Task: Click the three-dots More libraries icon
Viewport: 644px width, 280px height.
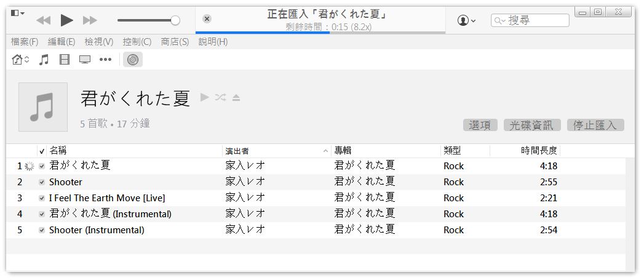Action: pyautogui.click(x=105, y=60)
